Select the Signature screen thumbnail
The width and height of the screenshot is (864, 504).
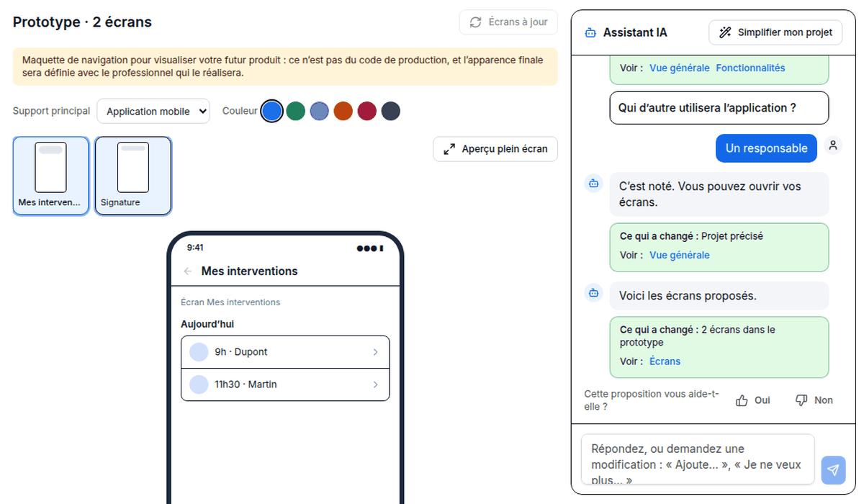[x=133, y=176]
